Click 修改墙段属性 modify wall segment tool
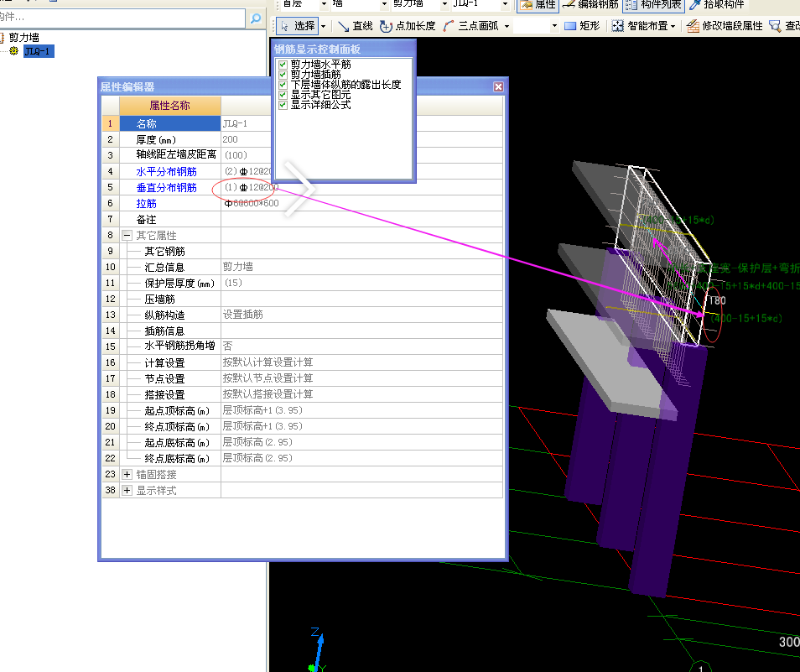Screen dimensions: 800x672 (725, 26)
